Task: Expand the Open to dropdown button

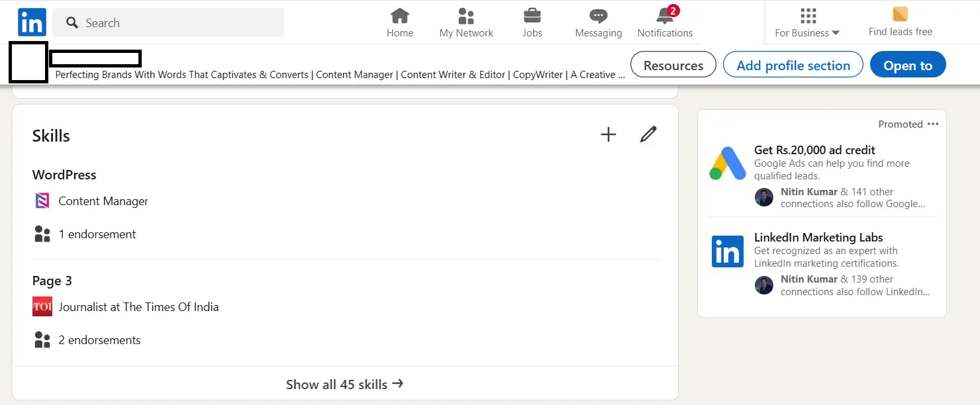Action: [x=908, y=64]
